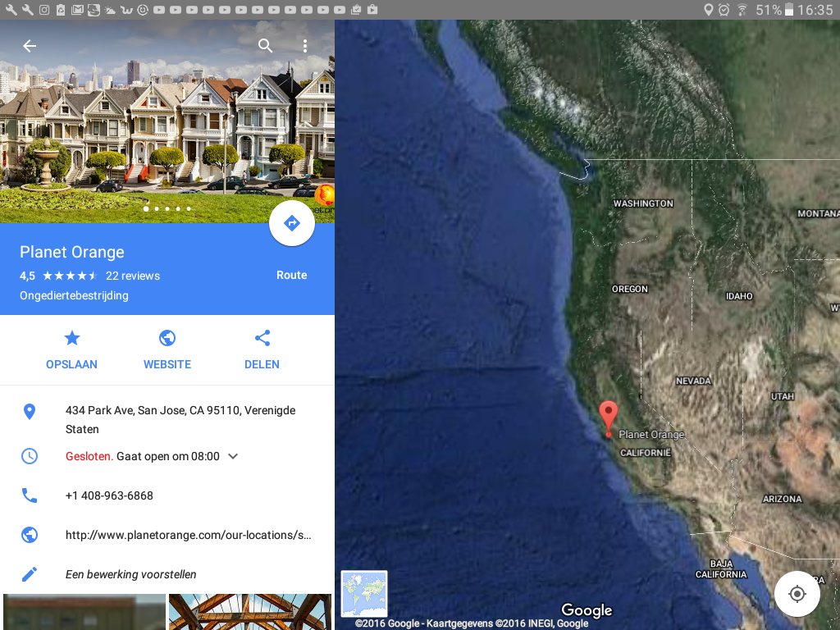Screen dimensions: 840x630
Task: Open search with the magnifier icon
Action: click(x=265, y=46)
